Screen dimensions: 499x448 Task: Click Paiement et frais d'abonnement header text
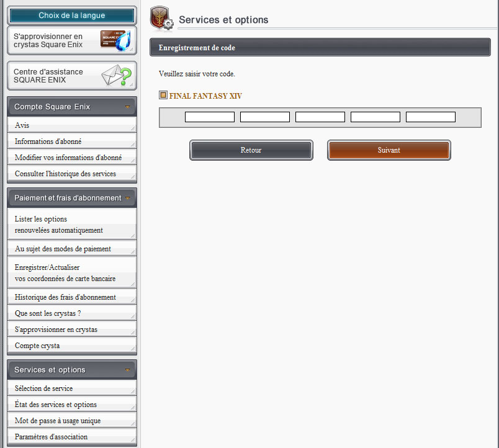tap(68, 198)
